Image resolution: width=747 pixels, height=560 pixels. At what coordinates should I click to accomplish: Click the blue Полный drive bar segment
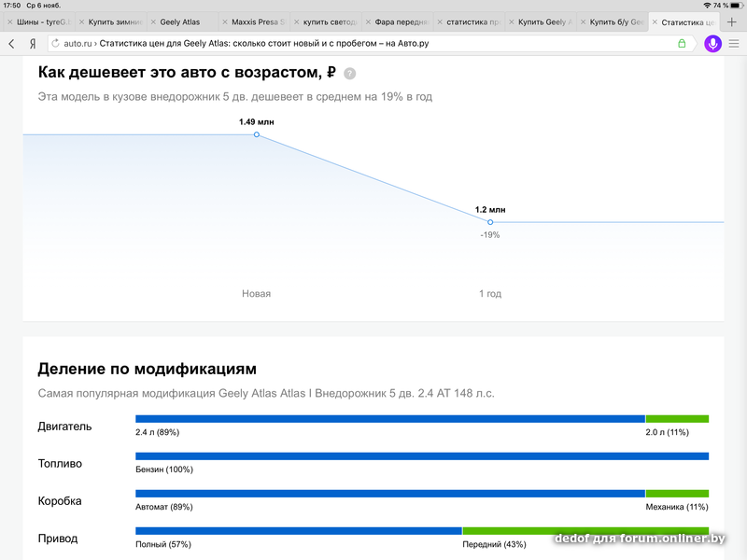click(x=299, y=531)
